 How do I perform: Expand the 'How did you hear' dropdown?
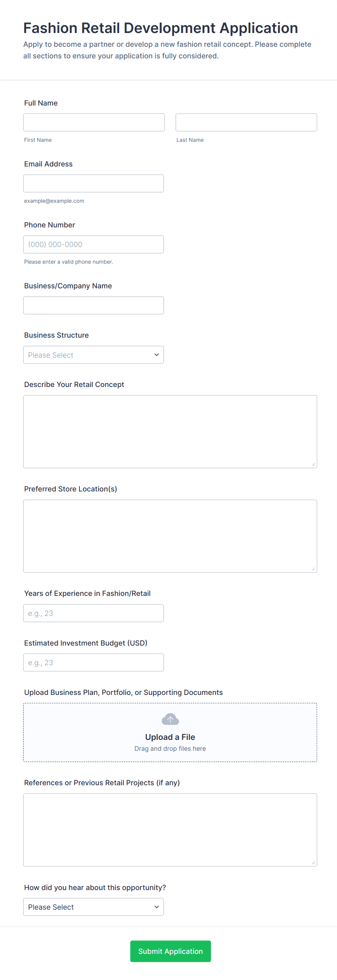(x=93, y=907)
